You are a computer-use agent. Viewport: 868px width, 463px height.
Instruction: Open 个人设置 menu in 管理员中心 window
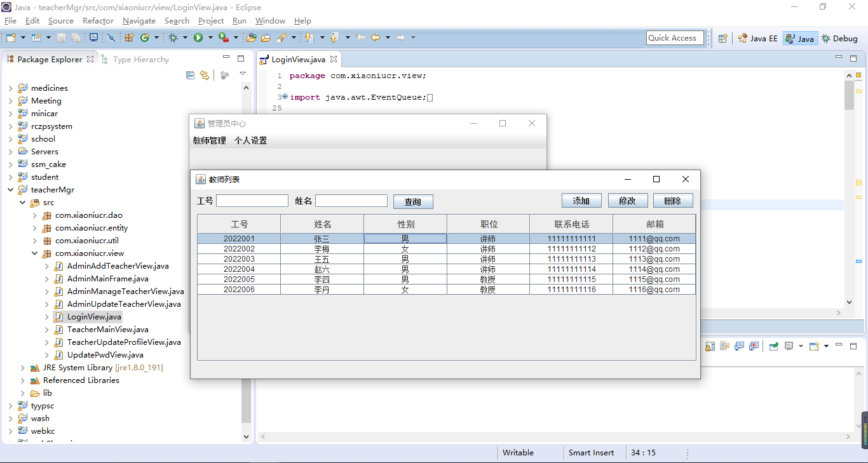pos(251,141)
